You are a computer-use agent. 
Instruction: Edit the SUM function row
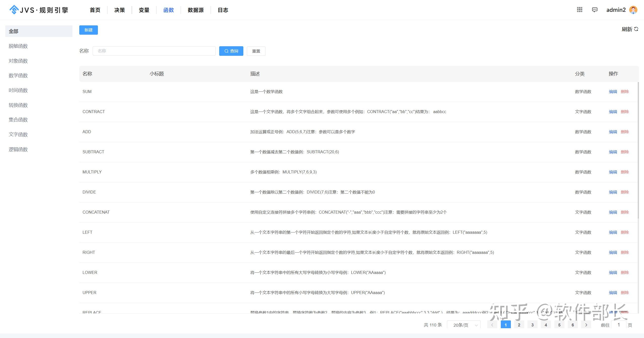pos(613,92)
